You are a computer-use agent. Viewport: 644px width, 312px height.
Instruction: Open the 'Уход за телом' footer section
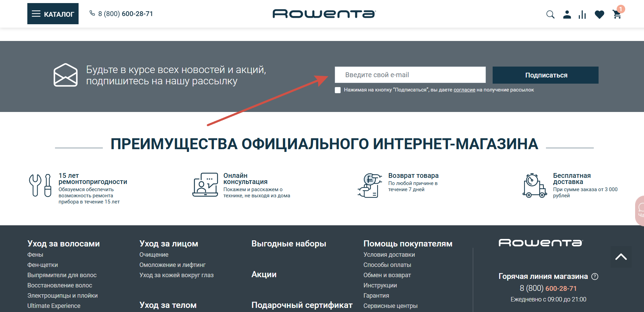pos(168,305)
